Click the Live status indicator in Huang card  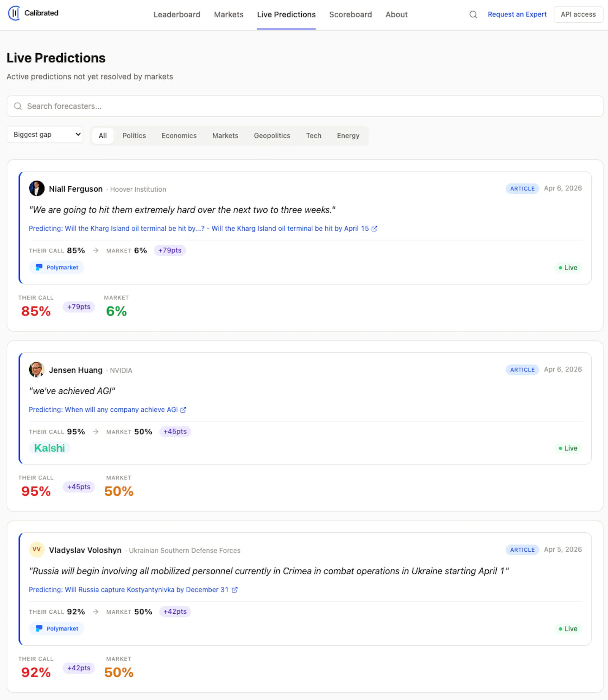(568, 448)
